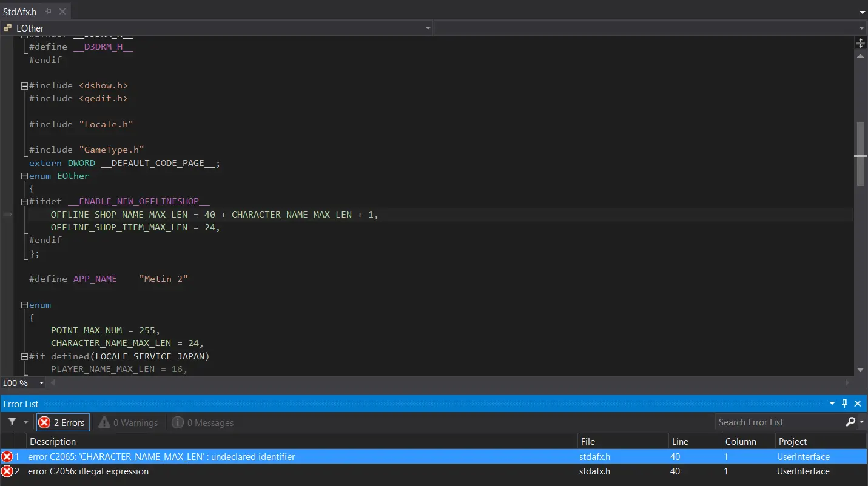
Task: Open the 100 % zoom level dropdown
Action: pyautogui.click(x=42, y=383)
